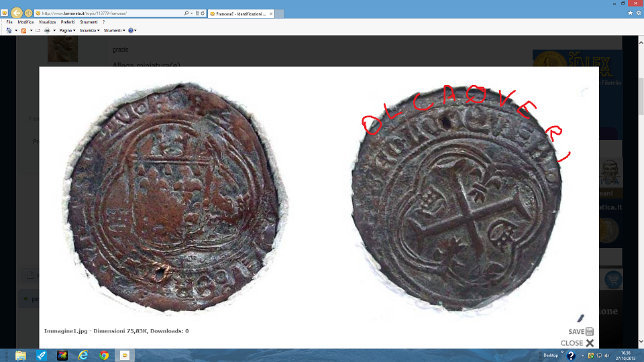Open File Explorer from the taskbar

[21, 355]
